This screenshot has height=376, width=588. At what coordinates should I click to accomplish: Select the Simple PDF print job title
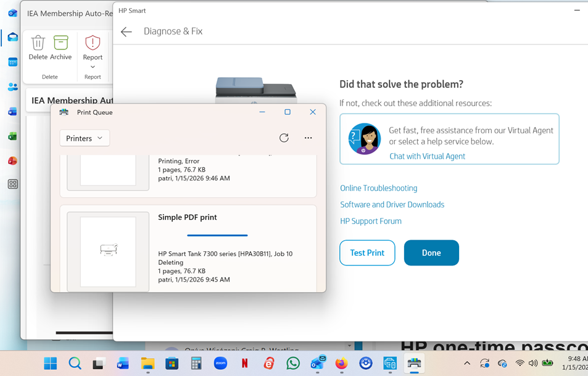pos(187,217)
